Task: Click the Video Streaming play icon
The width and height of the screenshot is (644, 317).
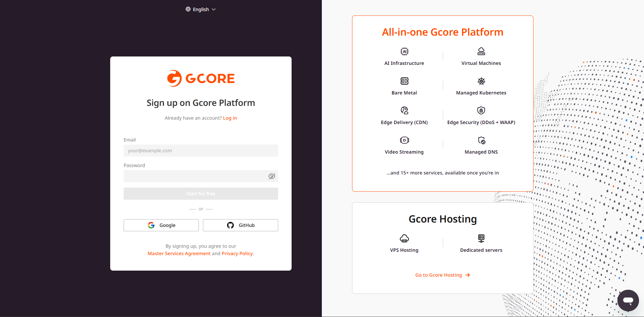Action: tap(404, 140)
